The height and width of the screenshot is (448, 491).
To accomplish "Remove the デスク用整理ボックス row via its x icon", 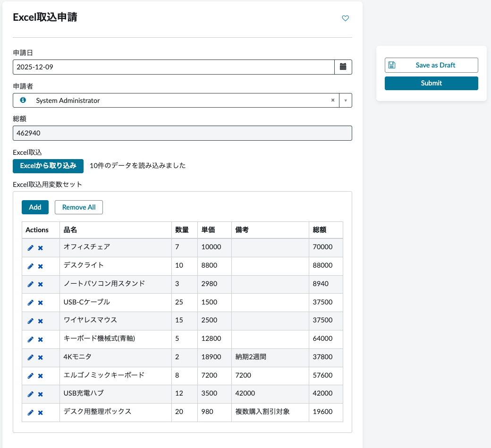I will (x=39, y=412).
